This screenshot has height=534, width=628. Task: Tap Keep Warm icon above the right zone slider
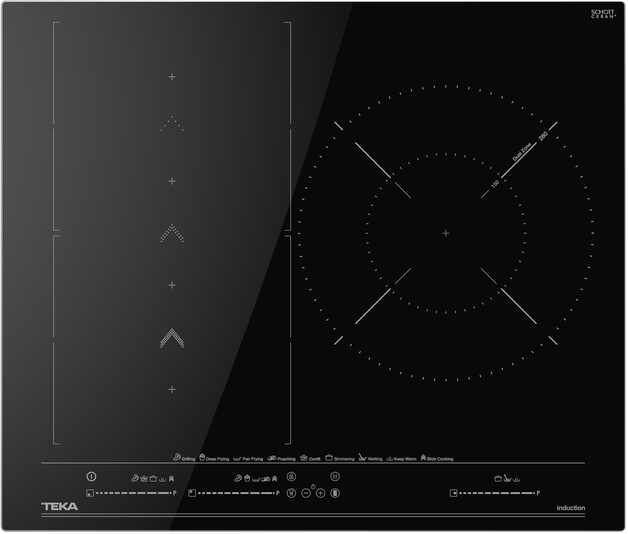coord(516,480)
